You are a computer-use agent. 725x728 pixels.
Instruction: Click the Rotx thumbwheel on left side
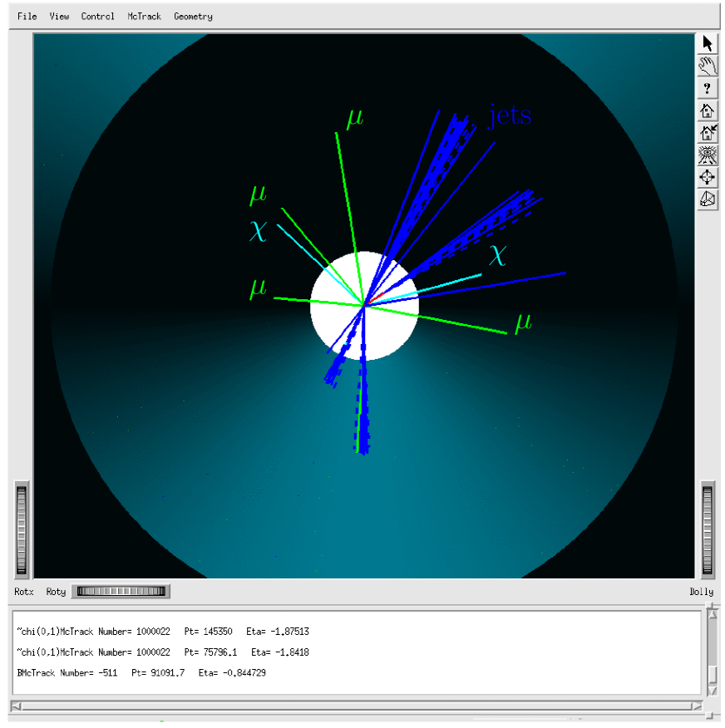(22, 529)
